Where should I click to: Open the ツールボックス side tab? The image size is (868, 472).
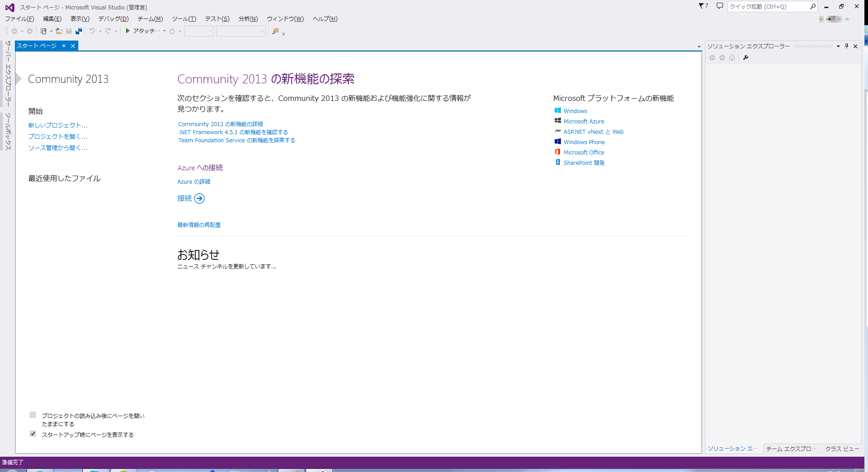click(8, 131)
